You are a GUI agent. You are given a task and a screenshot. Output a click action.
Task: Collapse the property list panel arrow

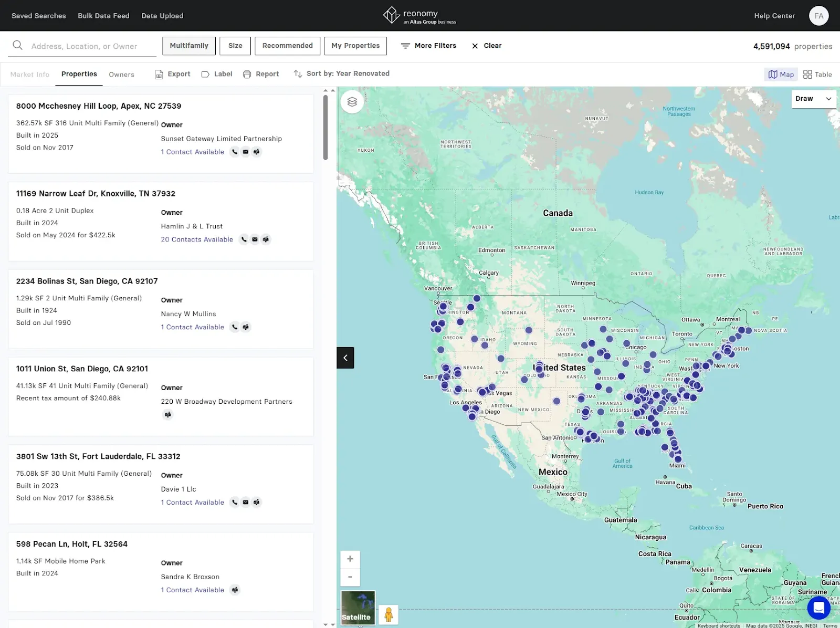click(x=345, y=358)
